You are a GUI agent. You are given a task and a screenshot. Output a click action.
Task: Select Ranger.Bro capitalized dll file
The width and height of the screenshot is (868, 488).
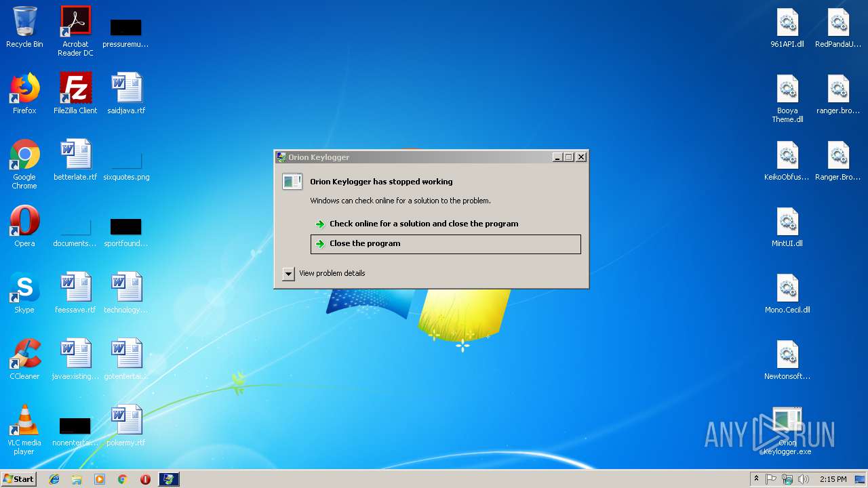click(x=838, y=160)
